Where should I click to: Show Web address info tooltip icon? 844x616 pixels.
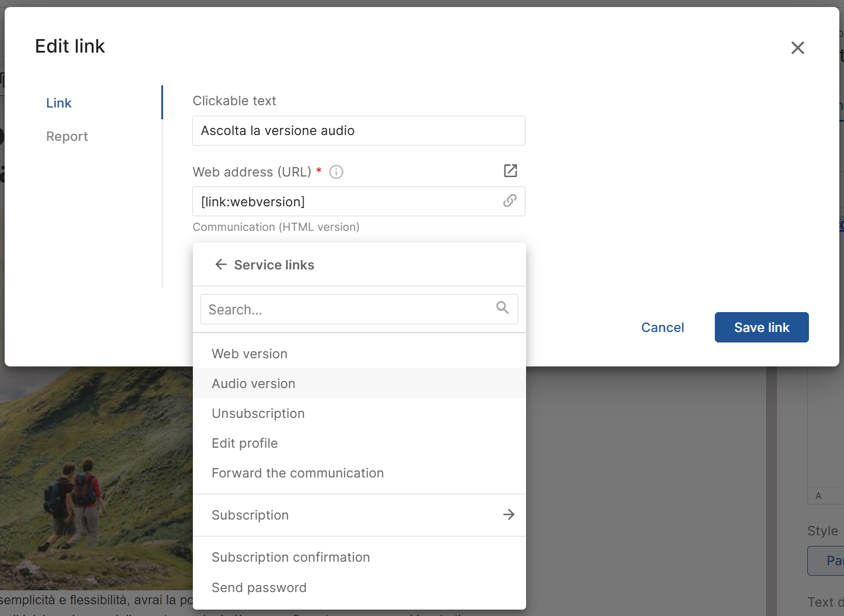click(x=336, y=172)
